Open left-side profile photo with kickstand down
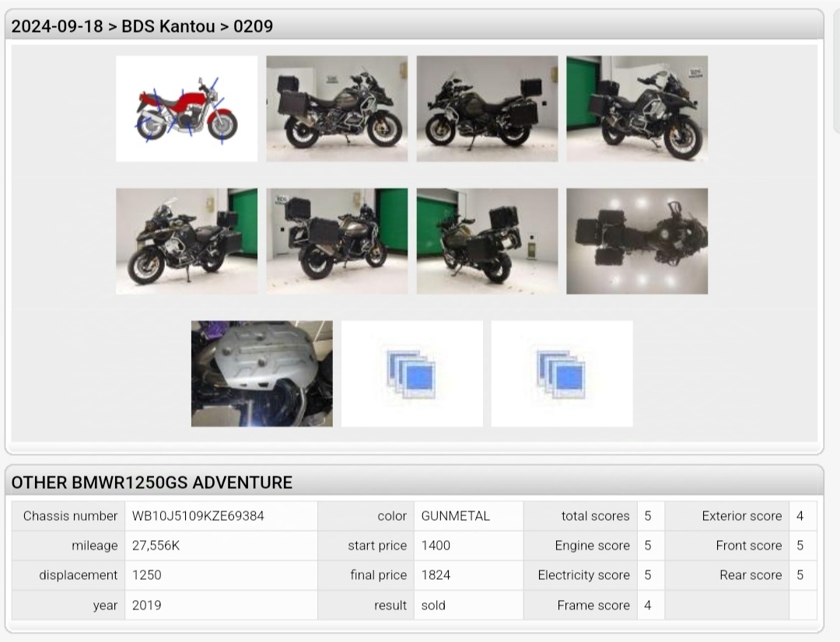Screen dimensions: 840x642 click(x=487, y=109)
